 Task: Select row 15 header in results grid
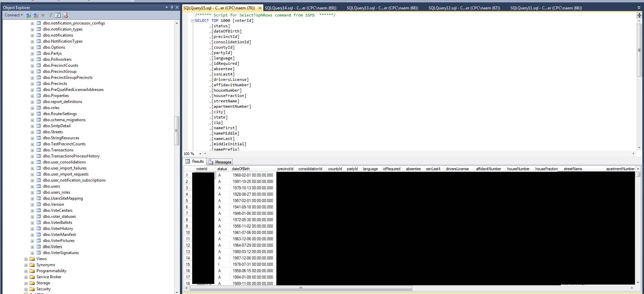188,264
